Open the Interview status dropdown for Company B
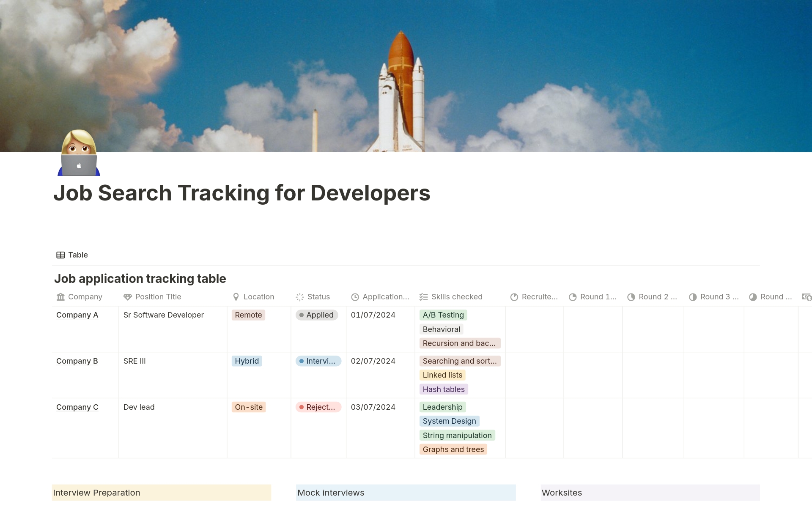The height and width of the screenshot is (507, 812). tap(318, 361)
